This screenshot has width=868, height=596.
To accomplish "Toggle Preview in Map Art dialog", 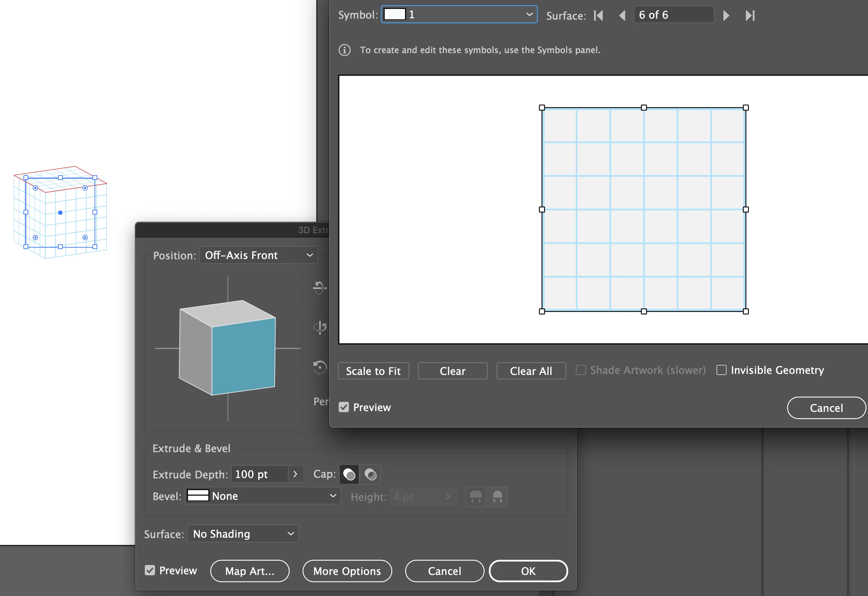I will pos(344,407).
